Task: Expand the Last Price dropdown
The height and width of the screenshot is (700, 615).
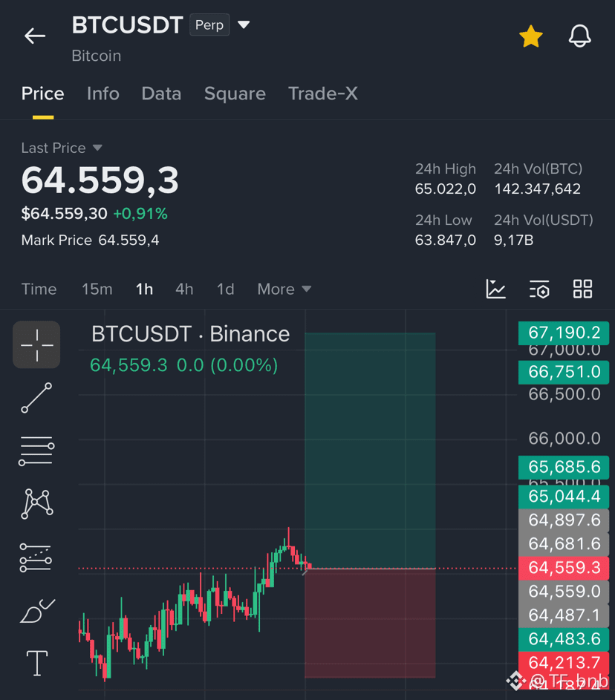Action: [x=62, y=148]
